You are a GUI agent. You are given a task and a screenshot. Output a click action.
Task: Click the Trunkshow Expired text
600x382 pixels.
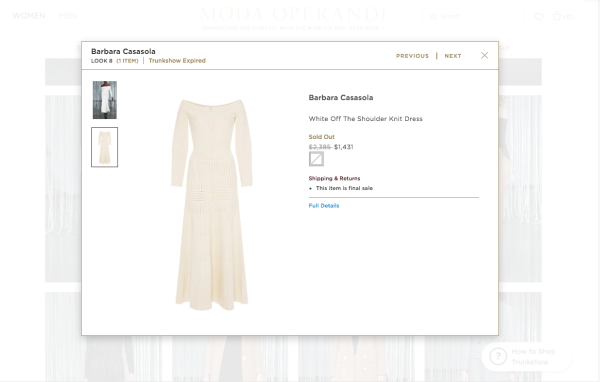coord(177,60)
